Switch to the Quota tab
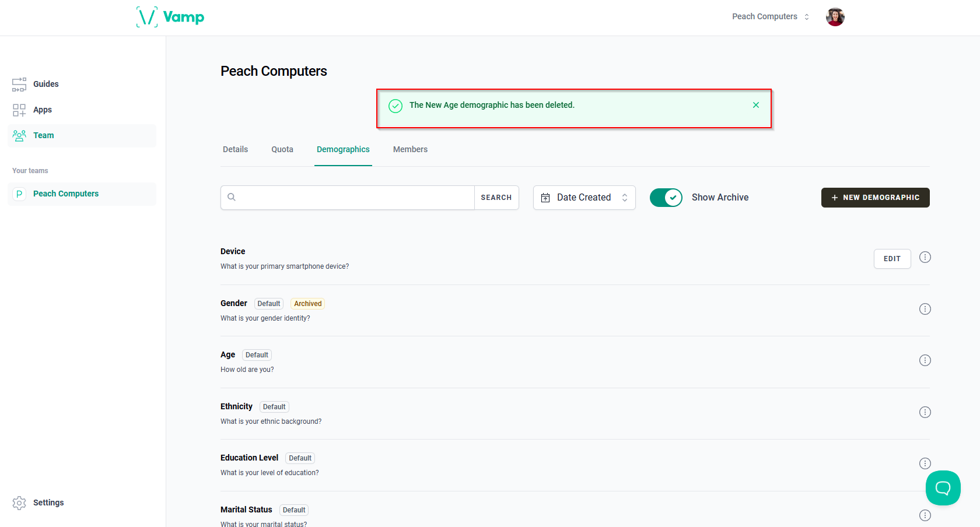980x527 pixels. [282, 149]
